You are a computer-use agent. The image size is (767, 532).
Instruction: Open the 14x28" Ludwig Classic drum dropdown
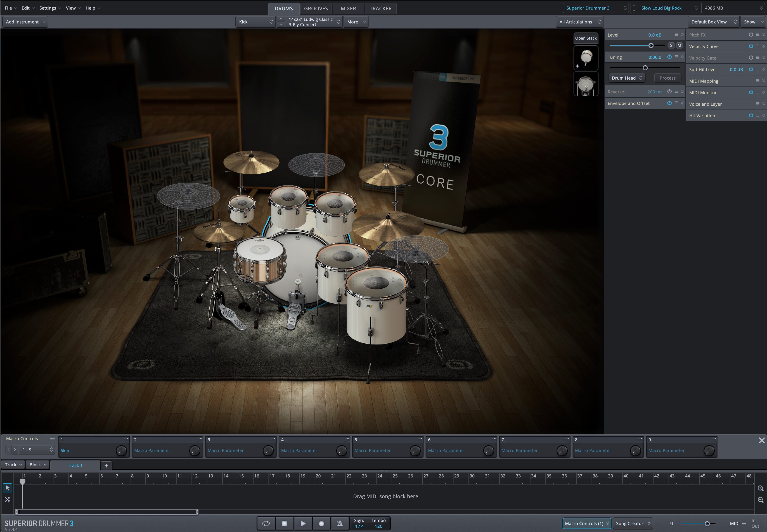click(314, 22)
